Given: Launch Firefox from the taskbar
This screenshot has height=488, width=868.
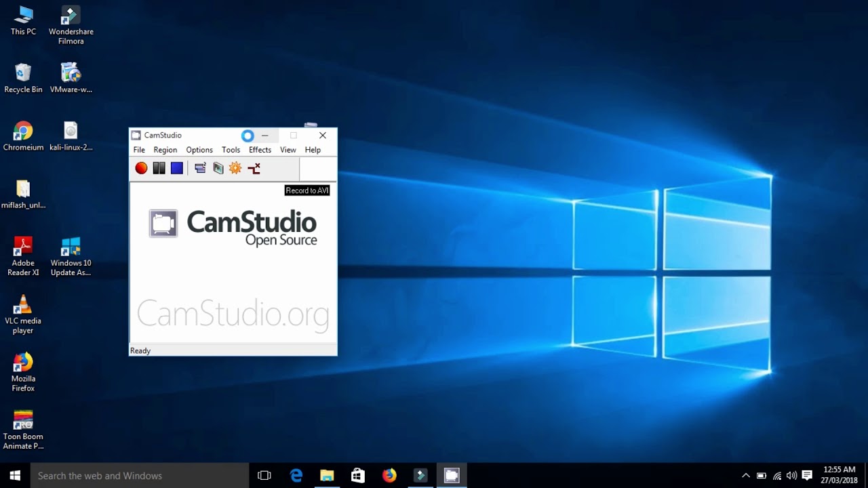Looking at the screenshot, I should tap(389, 476).
